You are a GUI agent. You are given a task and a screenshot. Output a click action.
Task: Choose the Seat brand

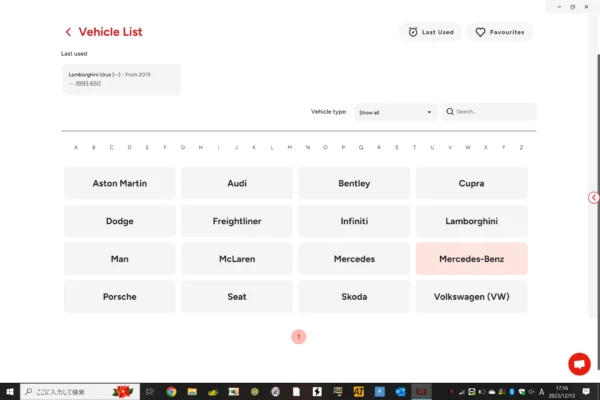237,297
